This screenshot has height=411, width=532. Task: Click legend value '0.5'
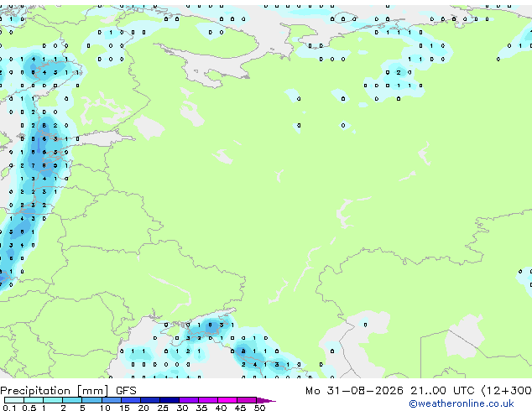(29, 408)
